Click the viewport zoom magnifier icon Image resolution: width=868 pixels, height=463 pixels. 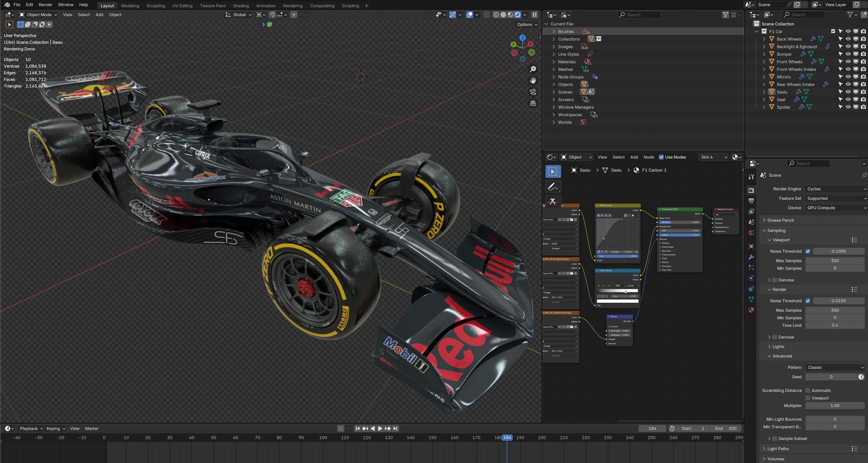tap(533, 69)
